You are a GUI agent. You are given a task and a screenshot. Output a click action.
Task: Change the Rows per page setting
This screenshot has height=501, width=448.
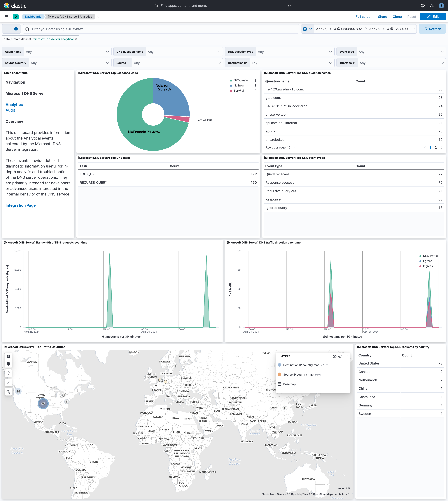pyautogui.click(x=280, y=147)
